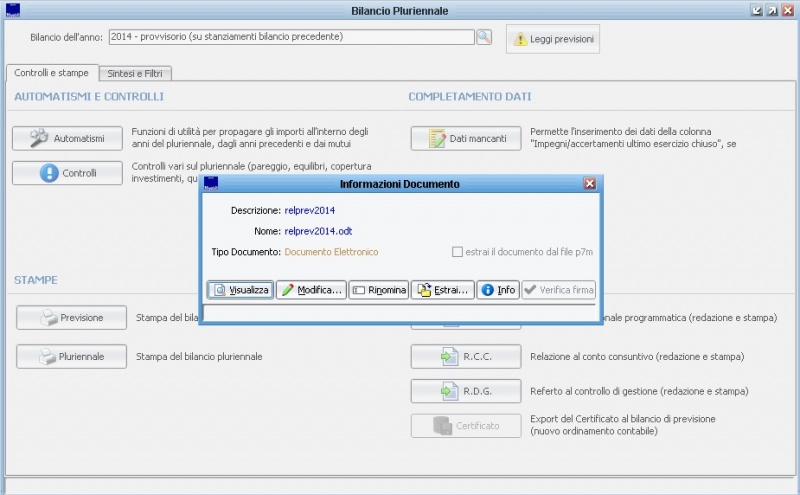The height and width of the screenshot is (495, 800).
Task: Click the checkmark icon on Verifica firma
Action: tap(530, 290)
